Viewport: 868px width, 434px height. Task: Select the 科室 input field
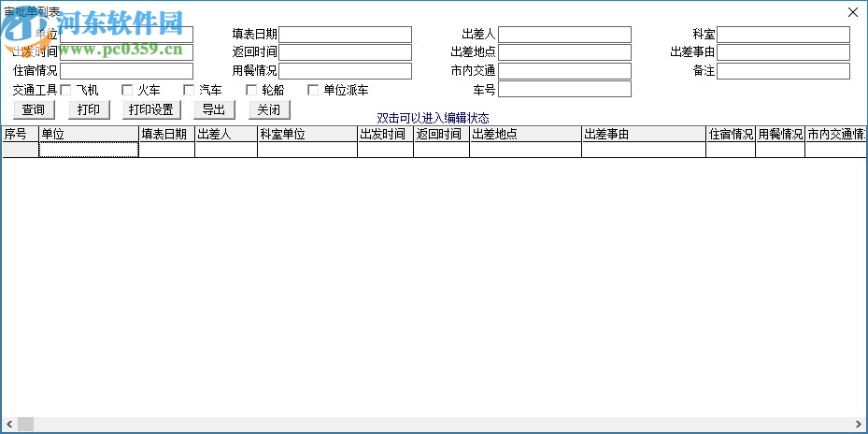pyautogui.click(x=783, y=35)
